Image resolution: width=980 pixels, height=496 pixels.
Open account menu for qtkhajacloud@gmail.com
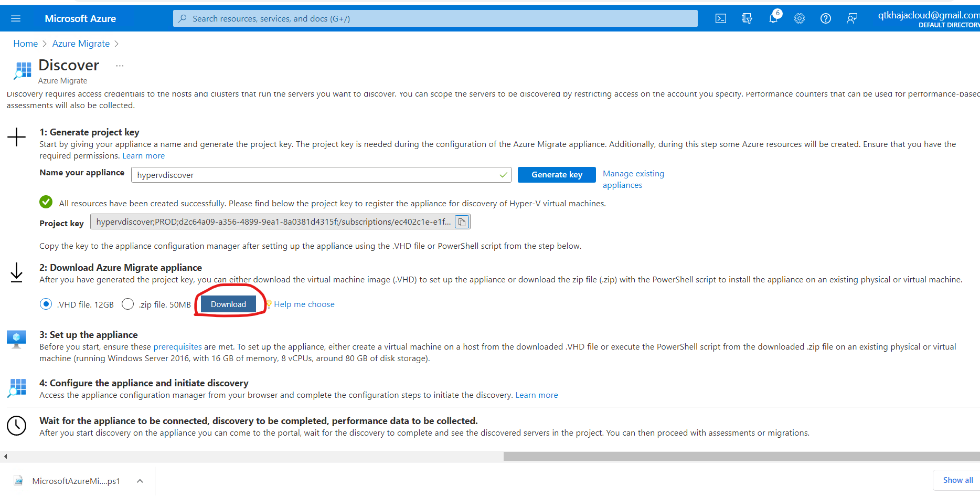(x=928, y=18)
